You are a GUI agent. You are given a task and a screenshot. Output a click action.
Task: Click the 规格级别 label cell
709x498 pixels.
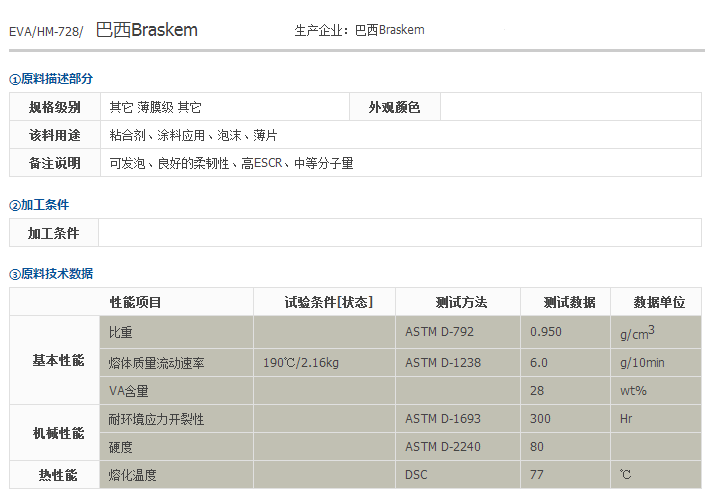55,107
